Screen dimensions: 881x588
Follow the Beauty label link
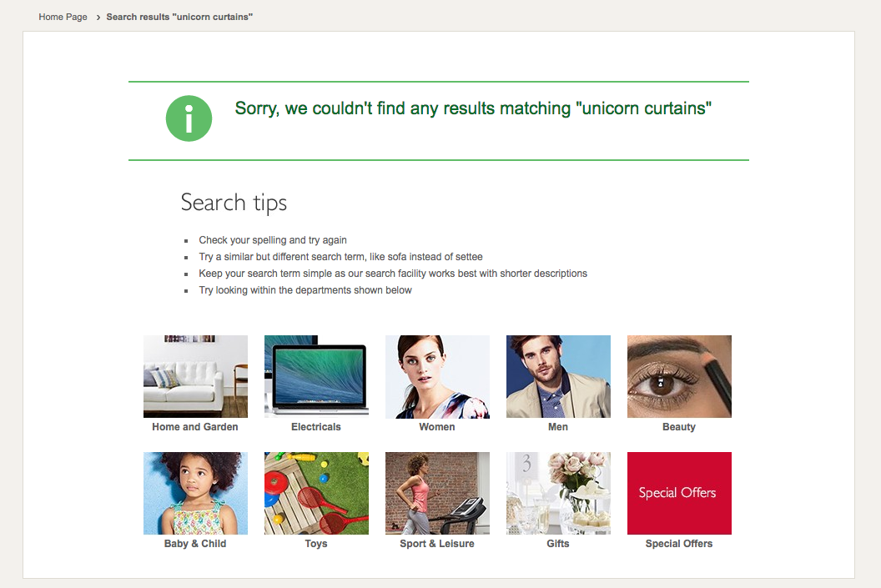point(679,427)
